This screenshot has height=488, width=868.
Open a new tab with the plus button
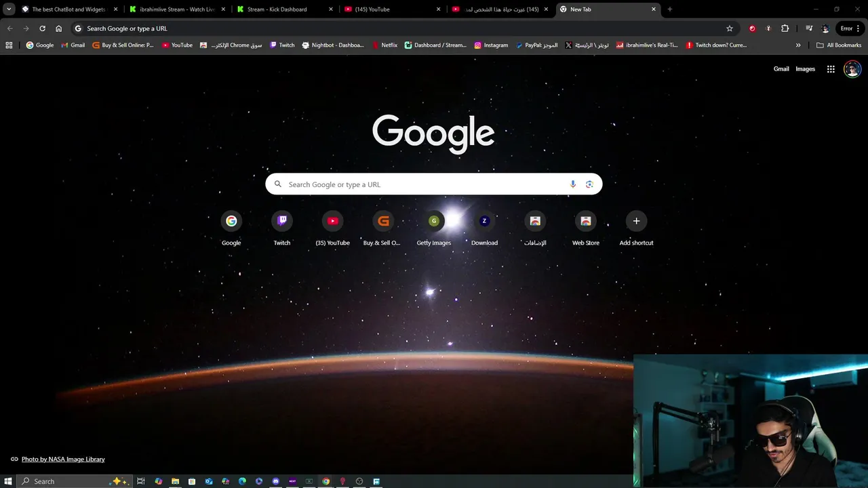(x=670, y=9)
